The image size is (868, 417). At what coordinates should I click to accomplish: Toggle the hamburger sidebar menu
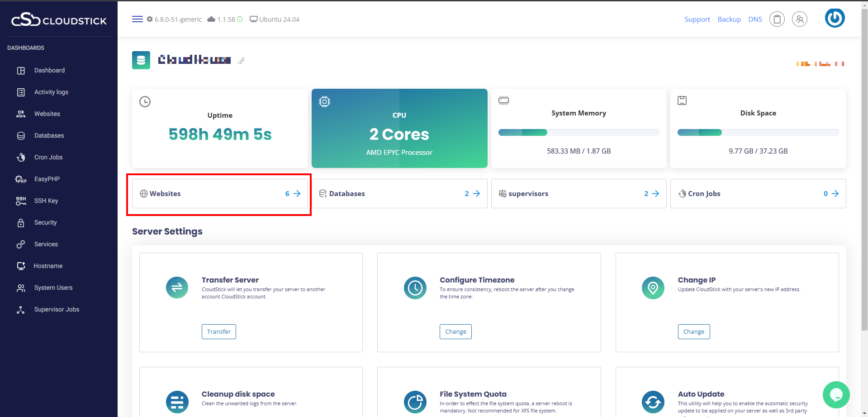coord(137,19)
